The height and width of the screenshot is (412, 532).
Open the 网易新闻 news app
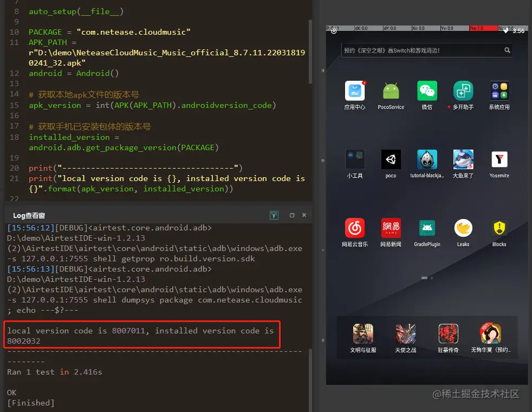[391, 228]
